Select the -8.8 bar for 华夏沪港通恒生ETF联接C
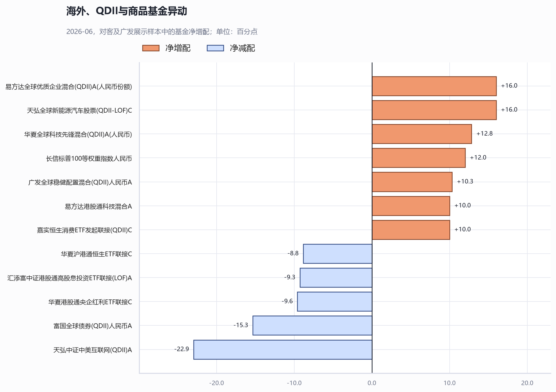 [338, 254]
